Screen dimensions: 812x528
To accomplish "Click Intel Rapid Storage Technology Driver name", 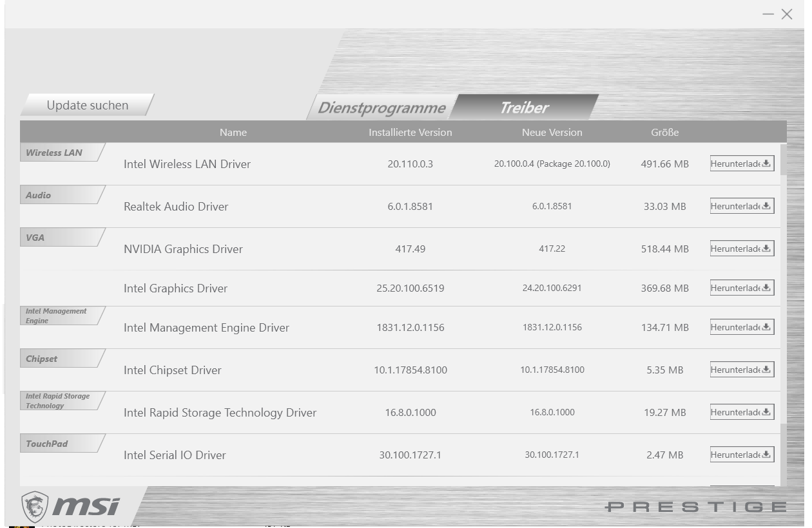I will [x=220, y=413].
